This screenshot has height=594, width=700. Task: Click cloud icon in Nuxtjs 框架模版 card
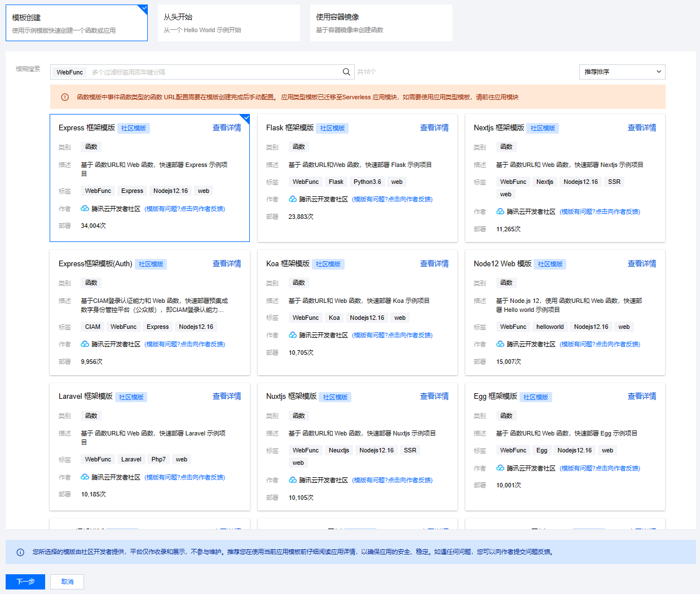(x=293, y=480)
